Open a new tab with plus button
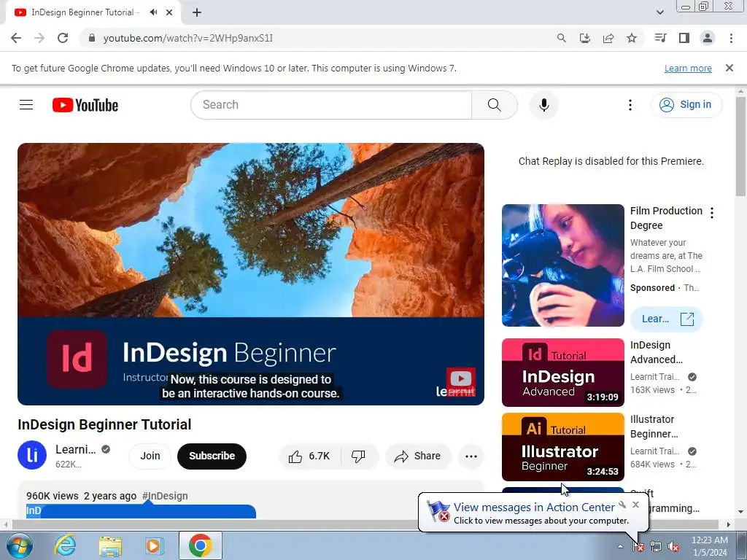 [197, 12]
